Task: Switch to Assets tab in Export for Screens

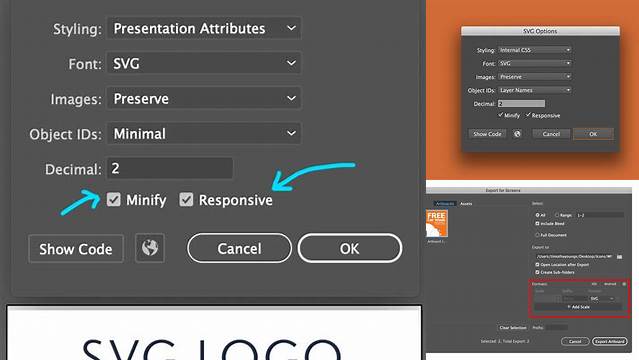Action: [x=466, y=203]
